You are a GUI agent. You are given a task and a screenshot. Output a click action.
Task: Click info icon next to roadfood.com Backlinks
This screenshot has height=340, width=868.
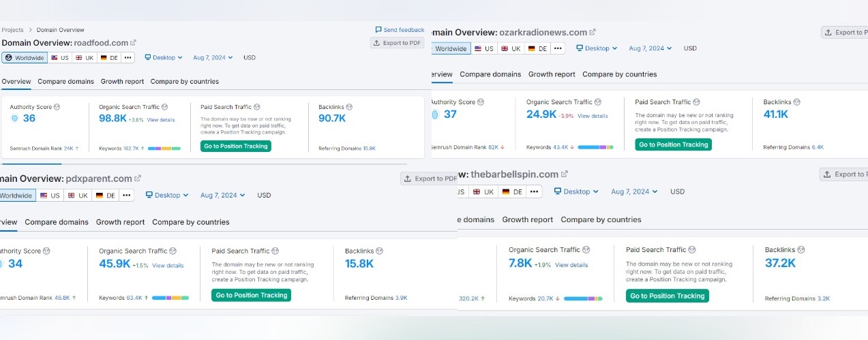350,107
